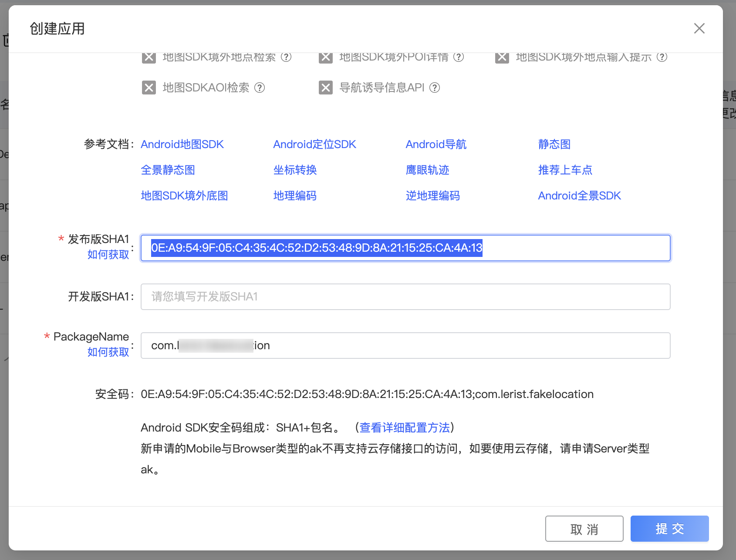Click the 提交 button
The image size is (736, 560).
[x=670, y=529]
